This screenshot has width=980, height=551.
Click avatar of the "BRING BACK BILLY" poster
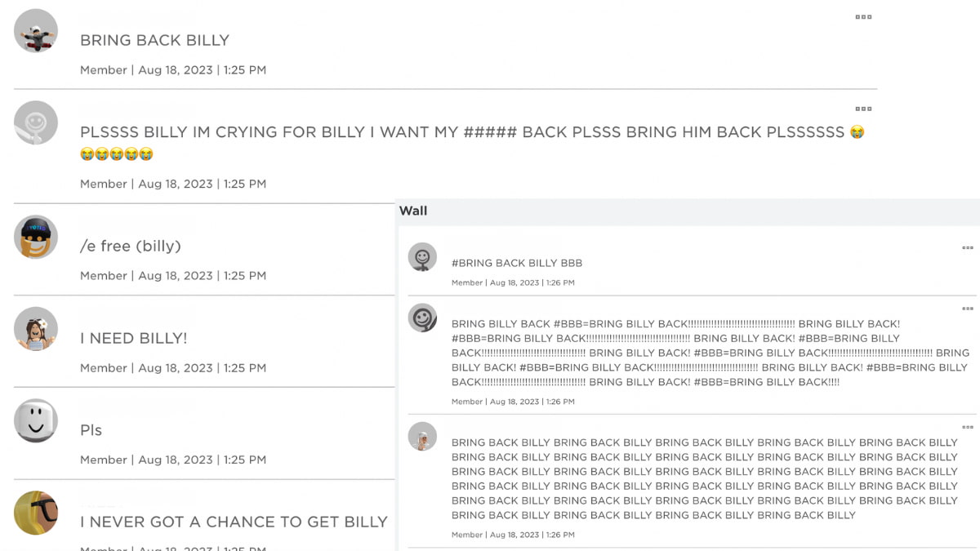coord(36,31)
